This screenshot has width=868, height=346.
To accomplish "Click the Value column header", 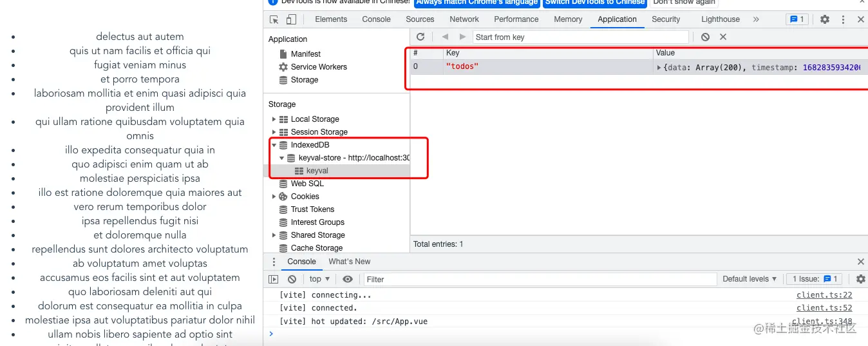I will pyautogui.click(x=760, y=53).
